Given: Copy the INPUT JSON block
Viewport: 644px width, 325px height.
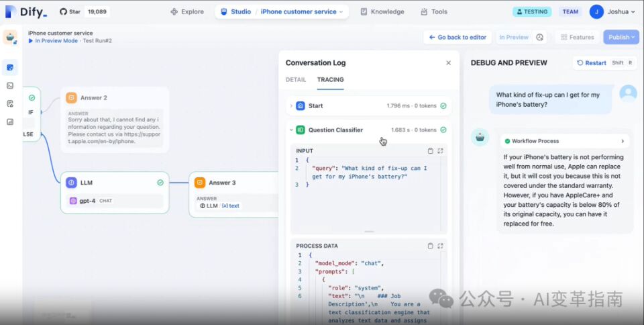Looking at the screenshot, I should (430, 151).
